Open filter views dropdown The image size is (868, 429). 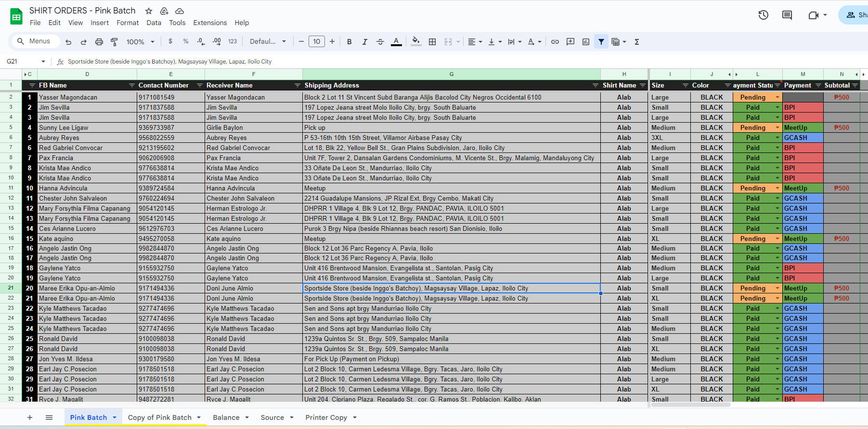(619, 42)
